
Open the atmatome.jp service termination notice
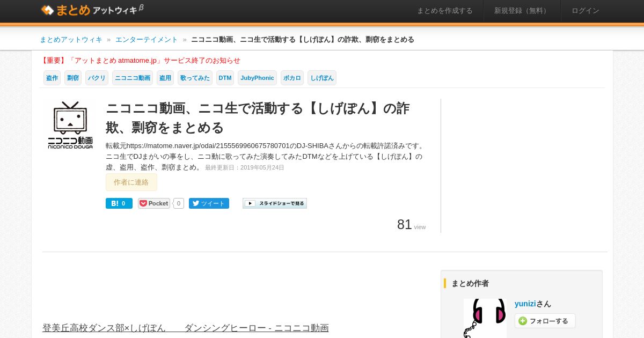click(140, 61)
